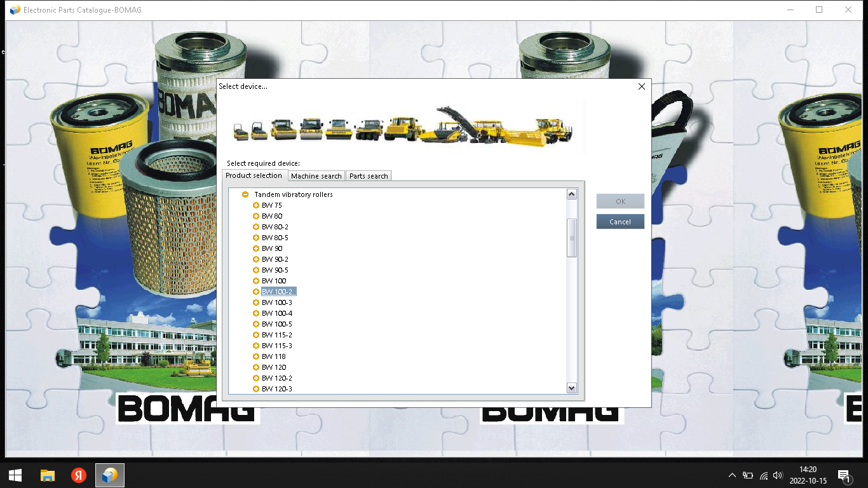Switch to the Parts search tab
The image size is (868, 488).
click(369, 176)
